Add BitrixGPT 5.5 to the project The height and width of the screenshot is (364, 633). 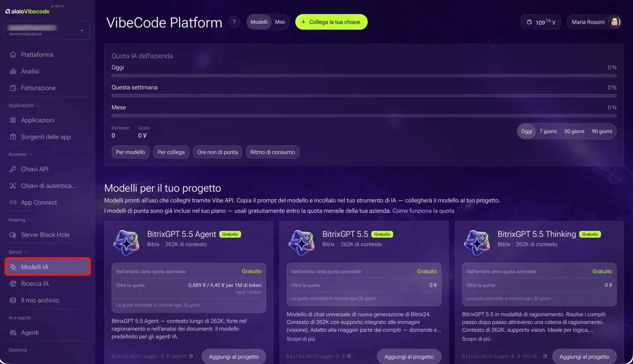click(x=409, y=357)
